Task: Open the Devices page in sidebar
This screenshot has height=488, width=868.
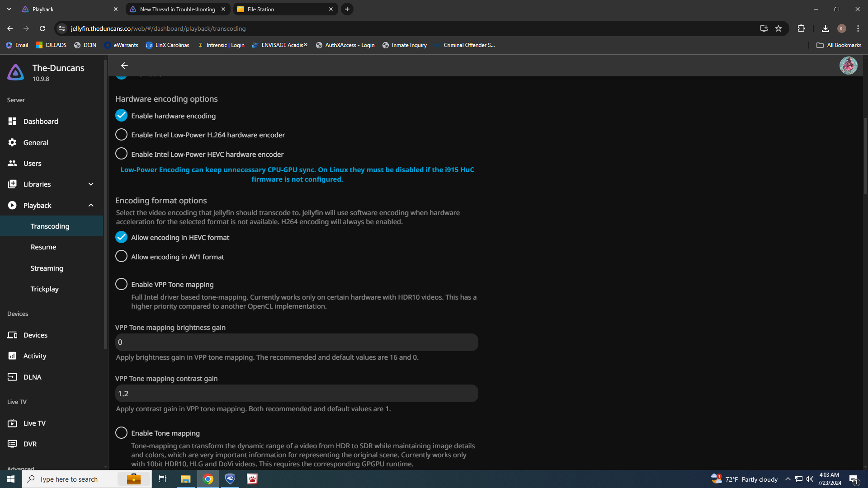Action: (x=35, y=335)
